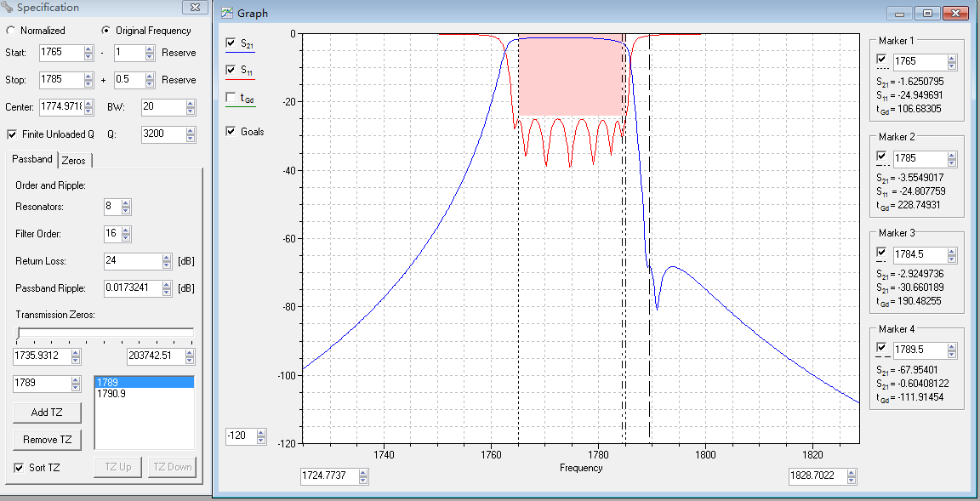The width and height of the screenshot is (980, 501).
Task: Switch to the Zeros tab
Action: click(x=74, y=161)
